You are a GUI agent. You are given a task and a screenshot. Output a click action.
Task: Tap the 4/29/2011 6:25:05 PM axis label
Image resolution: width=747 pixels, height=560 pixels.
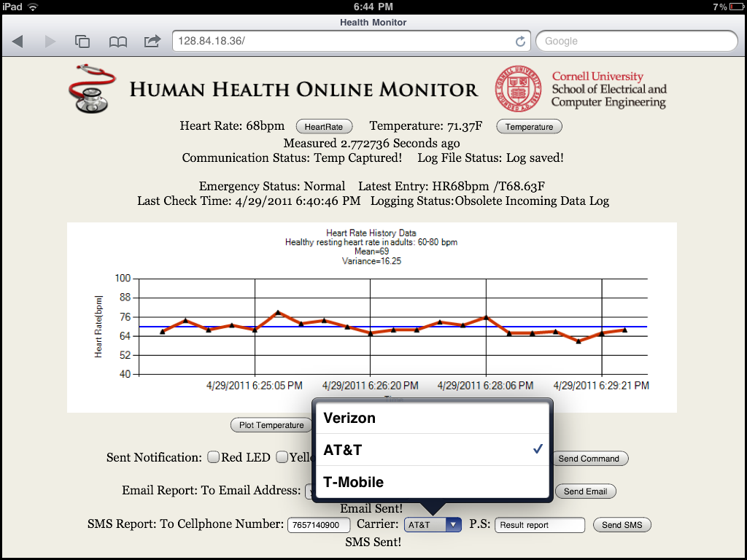coord(255,385)
